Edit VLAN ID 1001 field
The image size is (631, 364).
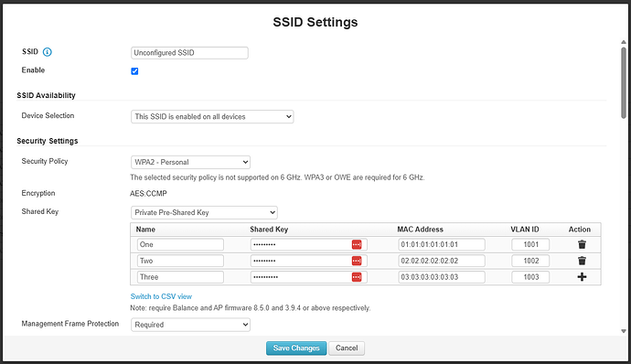coord(530,244)
